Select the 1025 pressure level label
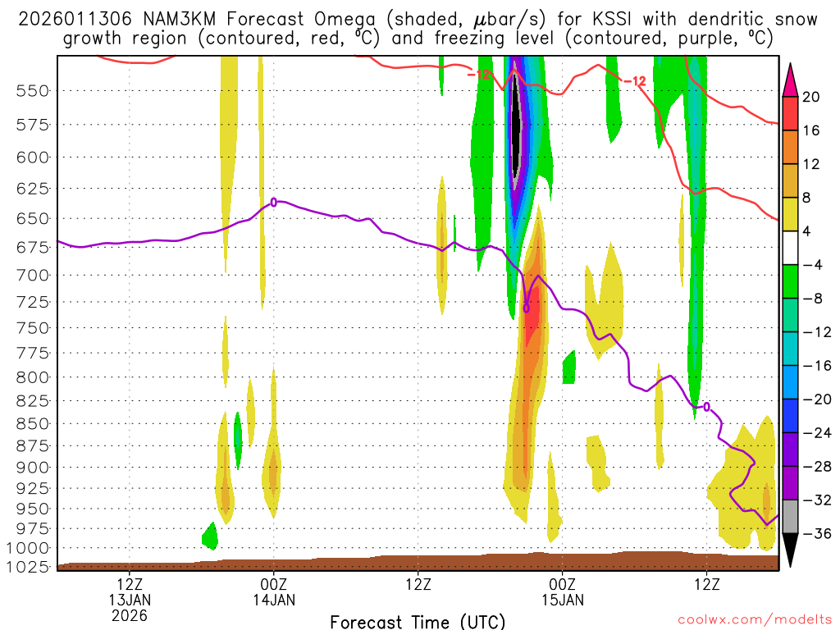 (x=28, y=567)
